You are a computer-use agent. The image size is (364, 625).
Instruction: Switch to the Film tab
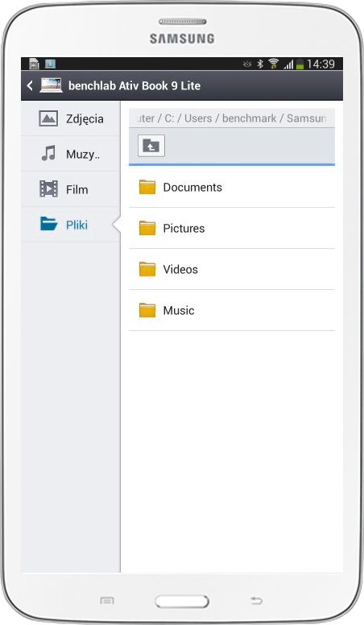tap(70, 189)
